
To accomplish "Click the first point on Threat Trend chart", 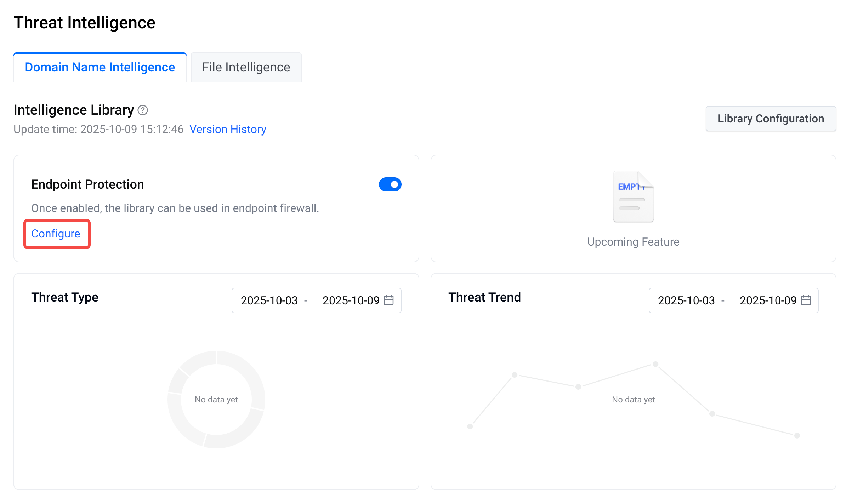I will 470,426.
